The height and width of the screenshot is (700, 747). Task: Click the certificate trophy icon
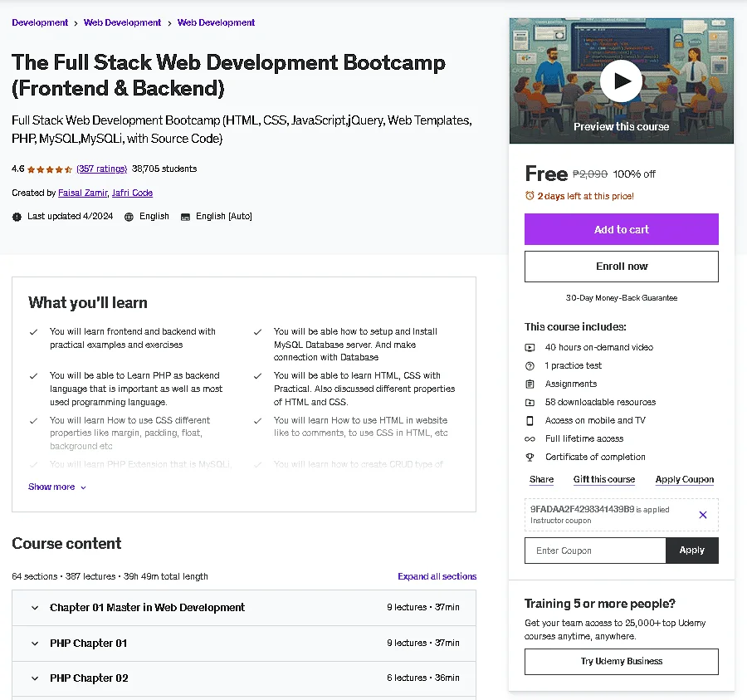click(x=530, y=457)
